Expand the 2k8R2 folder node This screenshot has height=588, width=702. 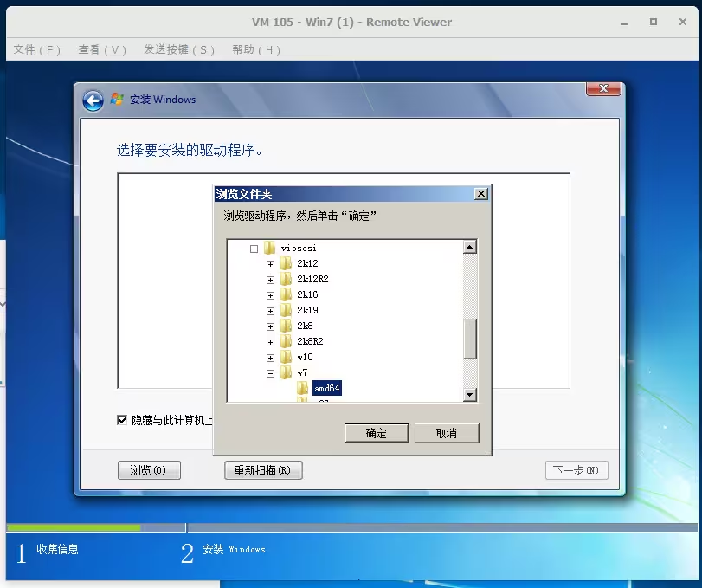tap(270, 343)
